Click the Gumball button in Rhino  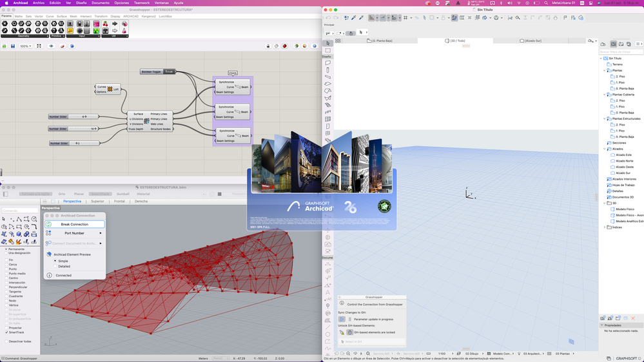(x=122, y=194)
